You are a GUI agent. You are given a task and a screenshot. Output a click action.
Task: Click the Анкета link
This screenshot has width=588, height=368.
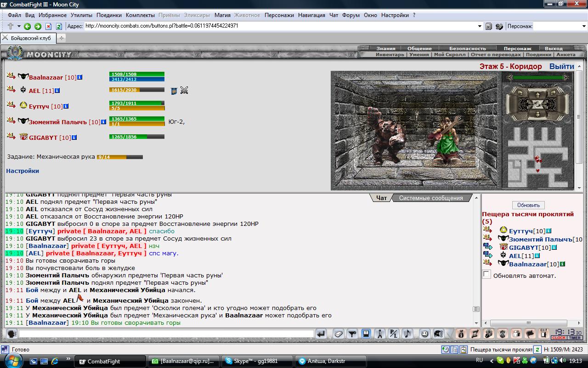(x=566, y=54)
